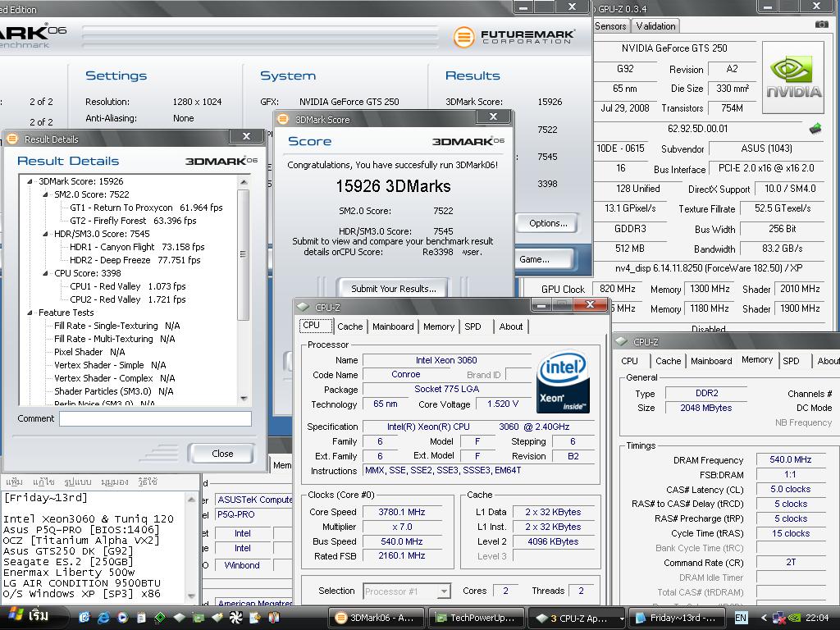
Task: Click the Submit Your Results button
Action: 393,289
